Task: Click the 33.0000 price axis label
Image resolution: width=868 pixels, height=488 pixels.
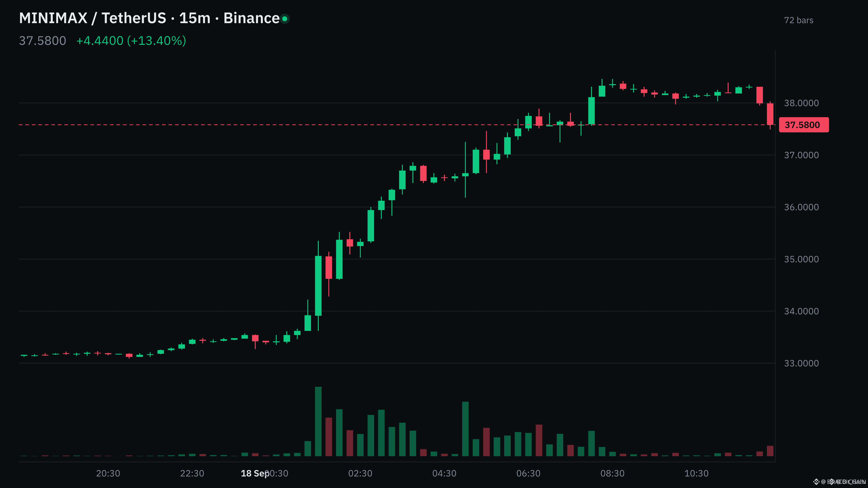Action: tap(801, 363)
